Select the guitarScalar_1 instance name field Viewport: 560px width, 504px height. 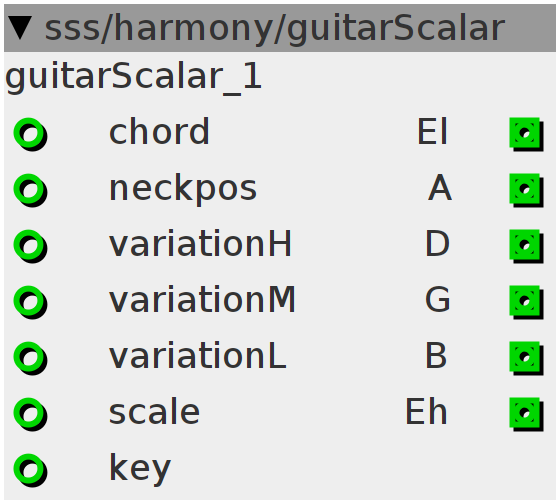click(x=133, y=78)
